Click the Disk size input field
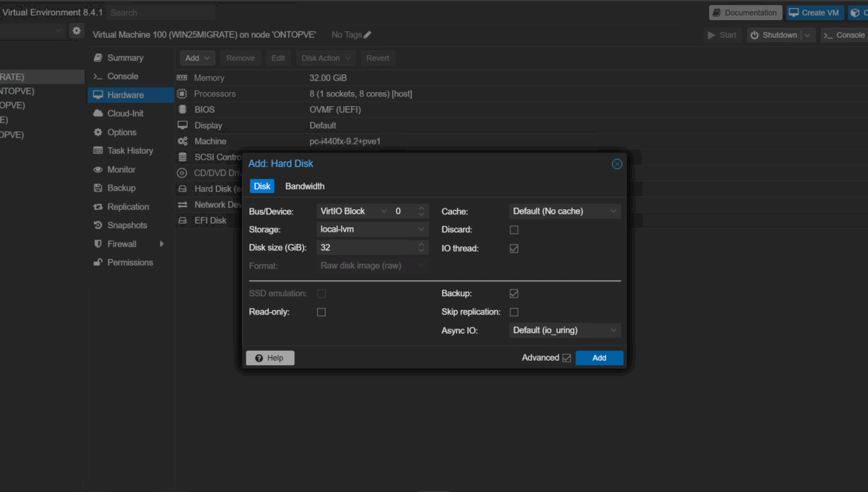The width and height of the screenshot is (868, 492). pyautogui.click(x=366, y=247)
